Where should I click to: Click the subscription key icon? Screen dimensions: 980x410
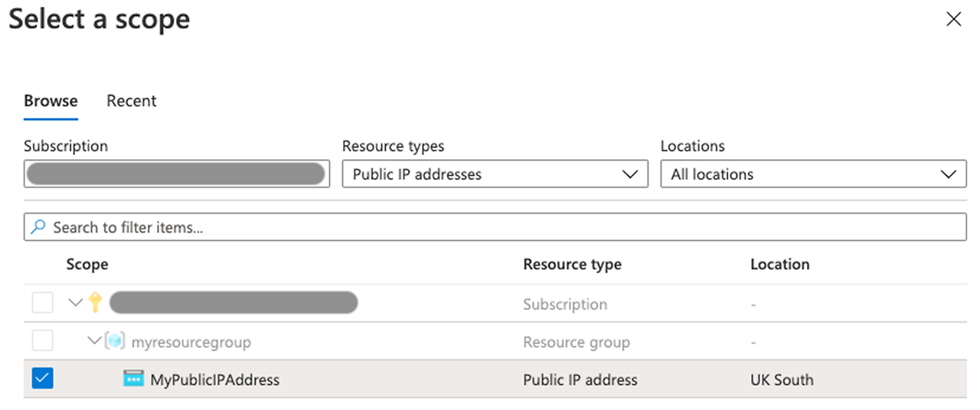[95, 303]
